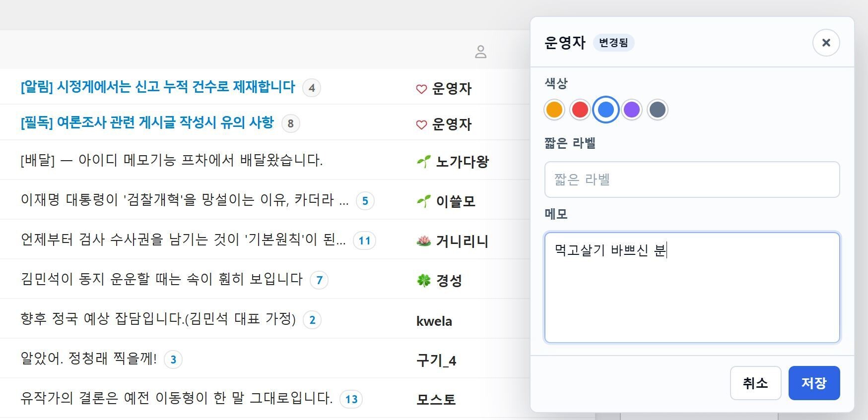Click lotus icon next to 거니리니
Viewport: 868px width, 420px height.
point(424,241)
